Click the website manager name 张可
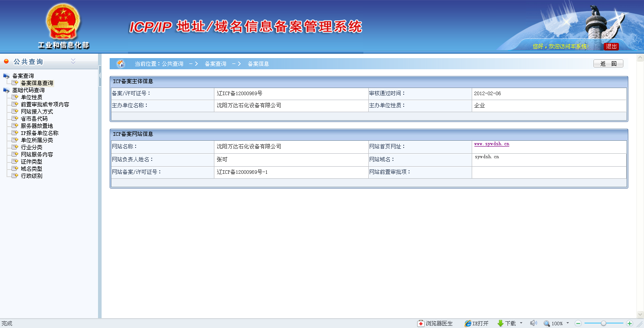Image resolution: width=644 pixels, height=328 pixels. [222, 160]
